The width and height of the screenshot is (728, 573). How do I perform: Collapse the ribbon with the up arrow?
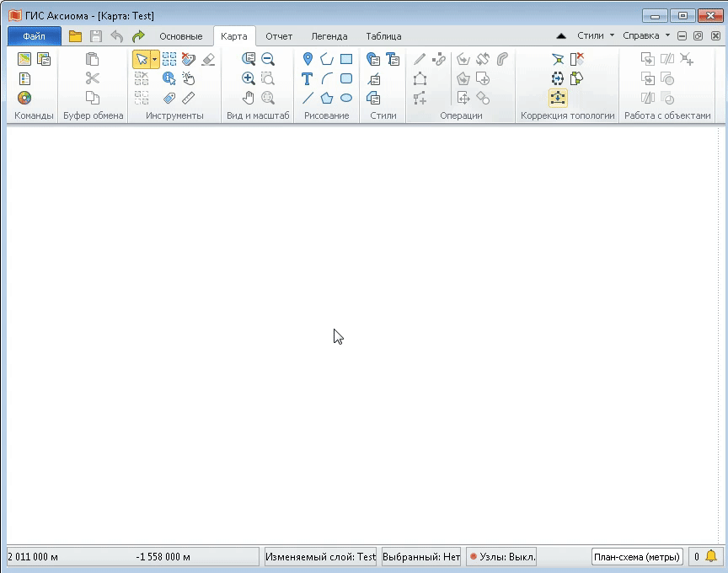561,36
